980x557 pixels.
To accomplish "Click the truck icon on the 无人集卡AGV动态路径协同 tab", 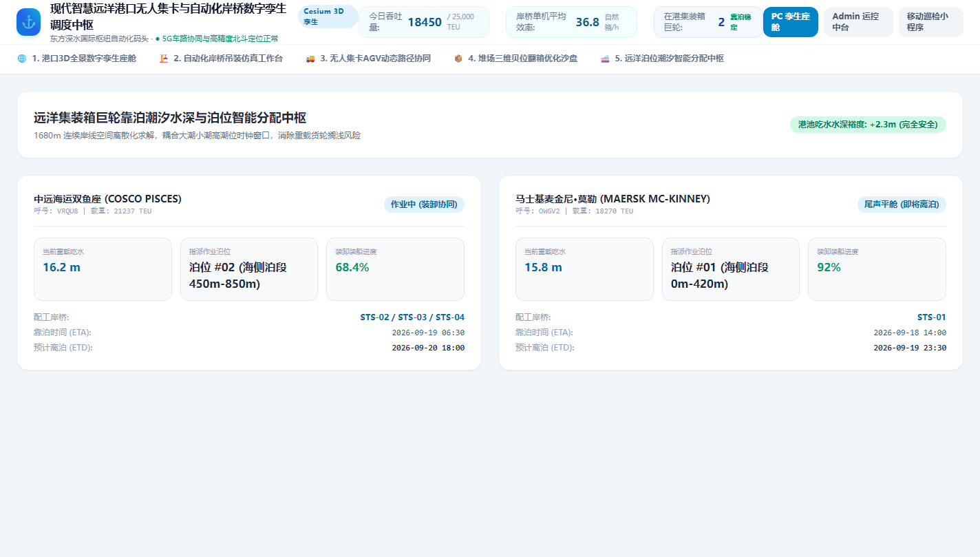I will click(310, 59).
